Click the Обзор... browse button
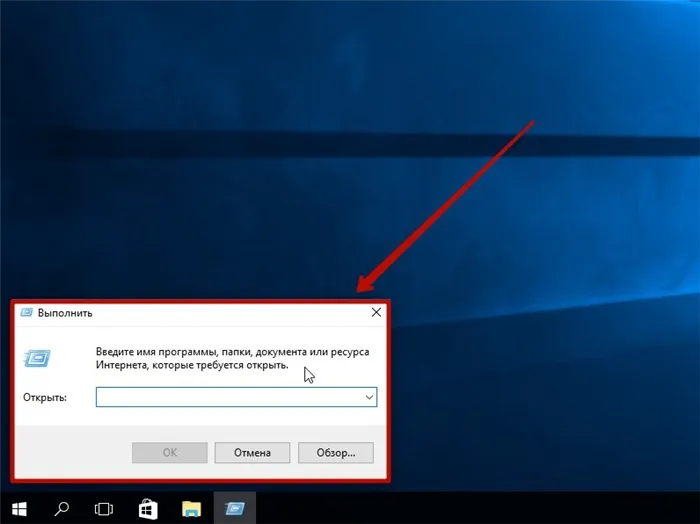The height and width of the screenshot is (524, 700). pyautogui.click(x=336, y=453)
